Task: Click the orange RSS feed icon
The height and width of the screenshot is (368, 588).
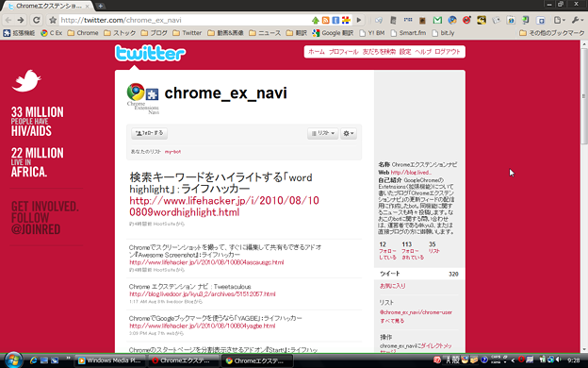Action: (325, 20)
